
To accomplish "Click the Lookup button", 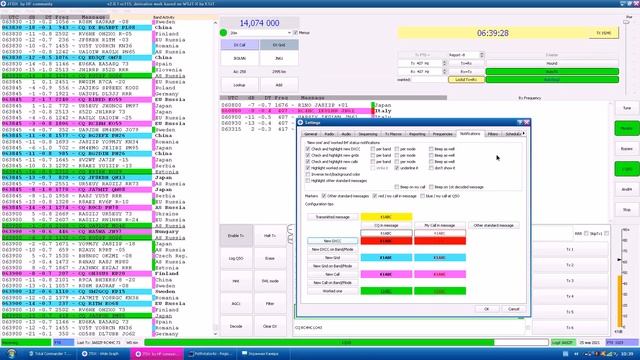I will click(x=240, y=85).
